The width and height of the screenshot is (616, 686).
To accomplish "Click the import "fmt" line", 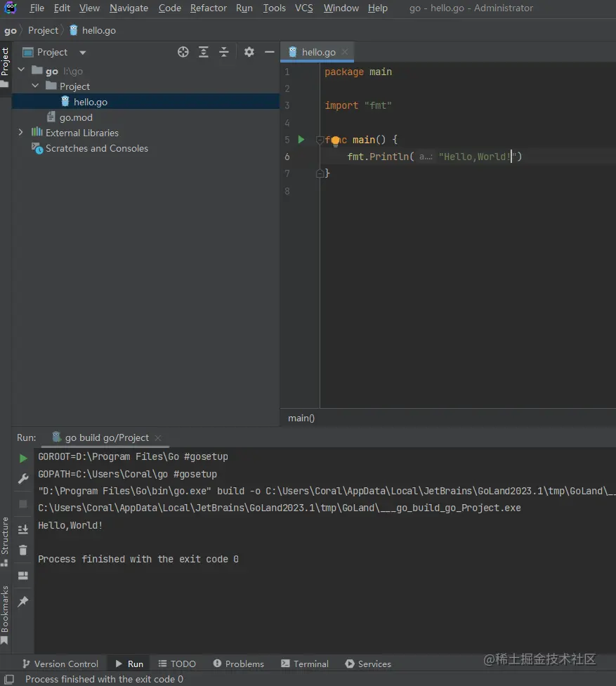I will pos(358,105).
